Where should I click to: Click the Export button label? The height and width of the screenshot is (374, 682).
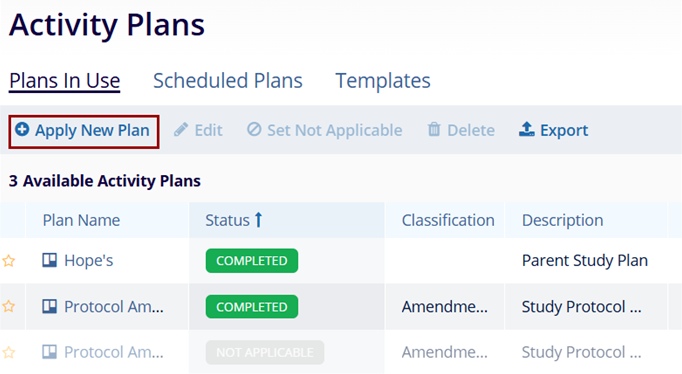(564, 130)
